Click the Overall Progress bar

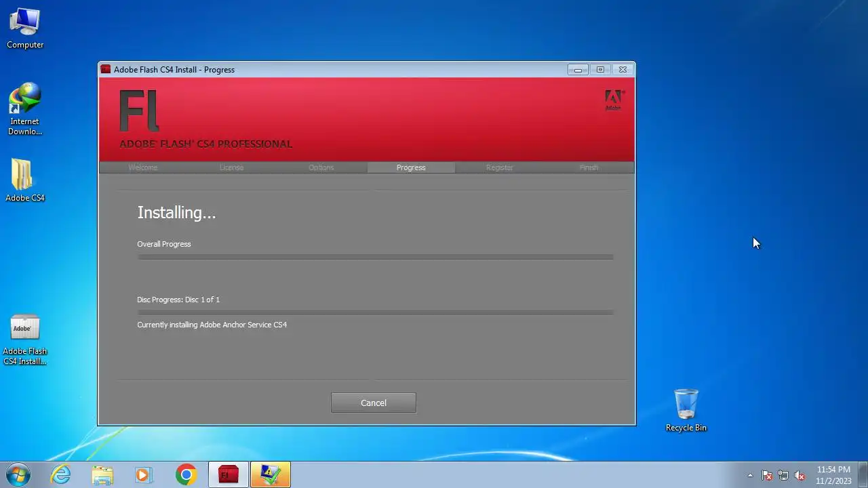375,257
